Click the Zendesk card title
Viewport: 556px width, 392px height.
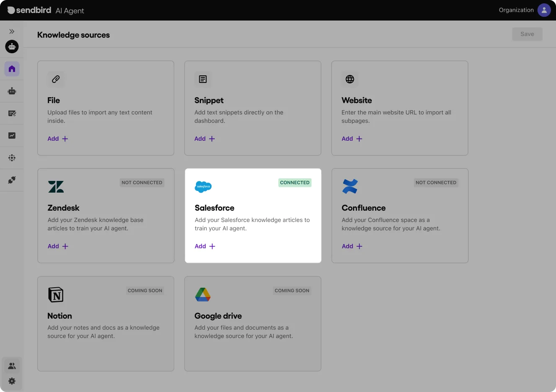63,208
